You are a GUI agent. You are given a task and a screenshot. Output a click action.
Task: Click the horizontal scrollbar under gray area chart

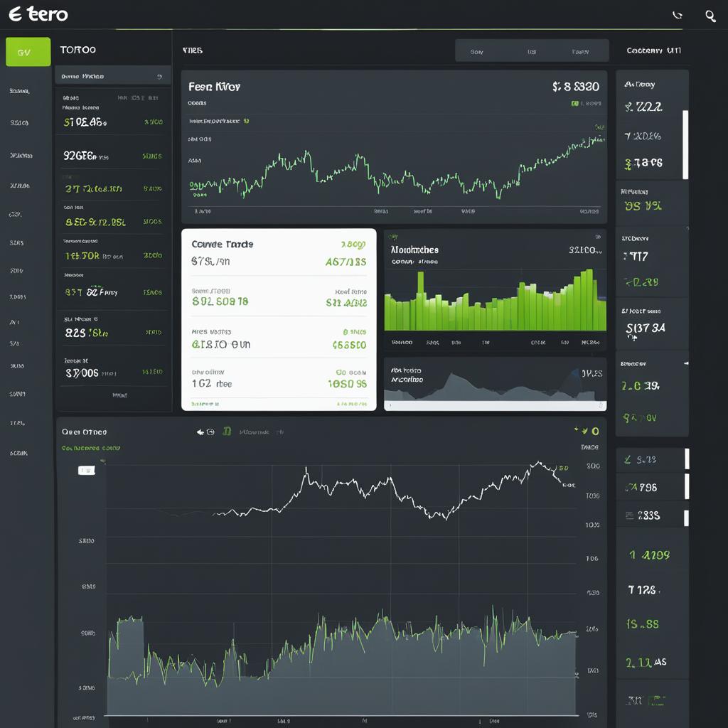[495, 406]
